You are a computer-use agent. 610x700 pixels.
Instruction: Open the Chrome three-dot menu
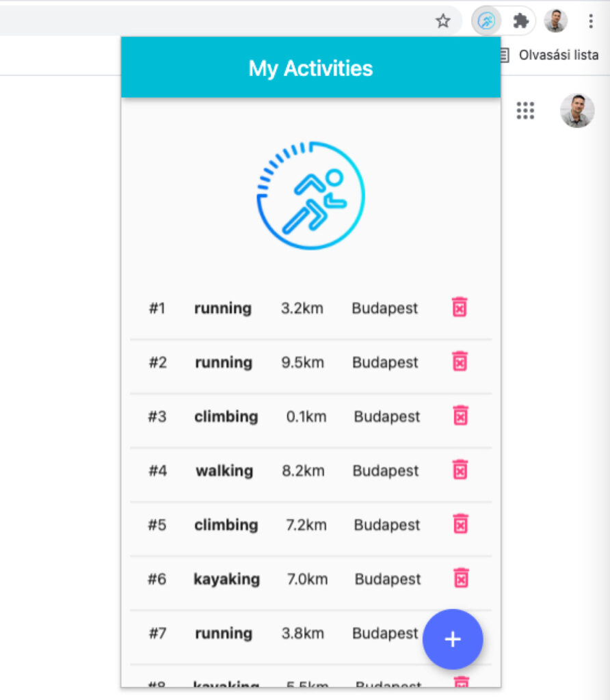(590, 21)
